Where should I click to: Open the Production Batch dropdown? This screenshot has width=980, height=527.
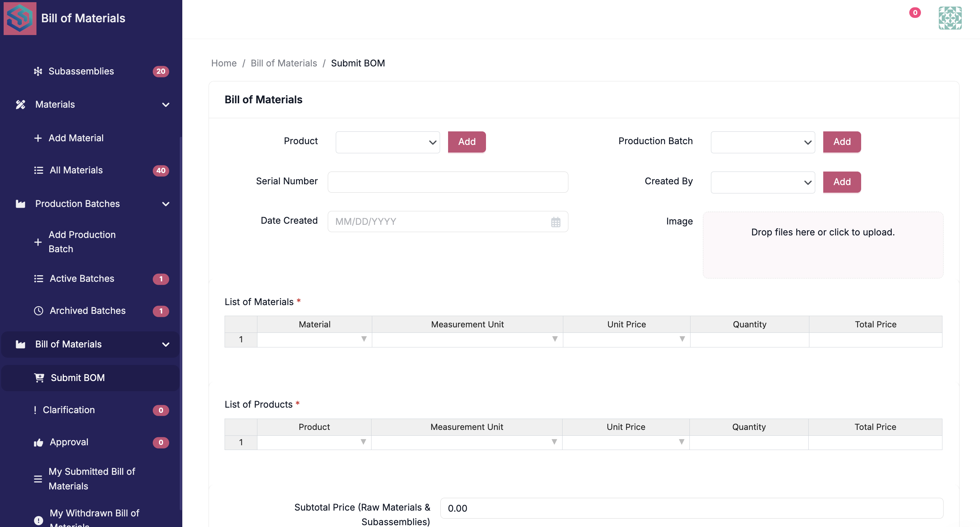pos(762,142)
